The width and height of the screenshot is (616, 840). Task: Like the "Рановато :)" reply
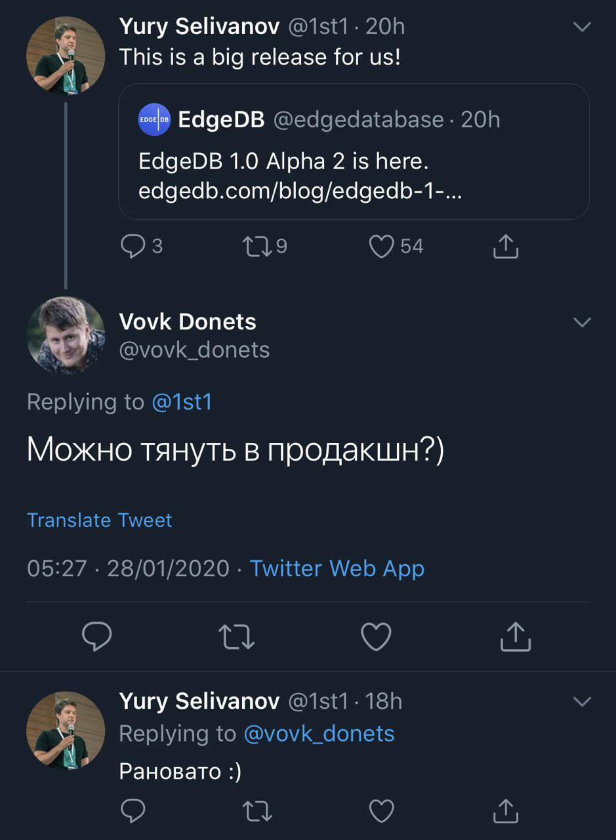pos(382,811)
